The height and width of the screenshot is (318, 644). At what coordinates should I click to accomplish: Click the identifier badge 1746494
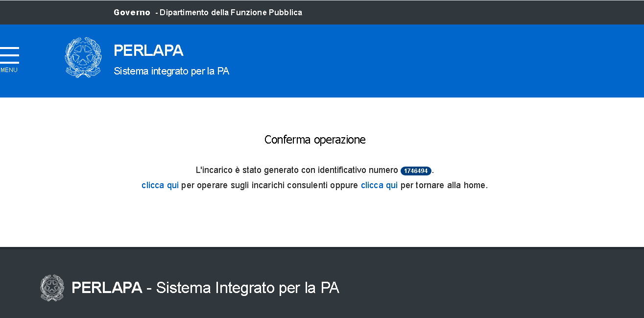click(416, 171)
